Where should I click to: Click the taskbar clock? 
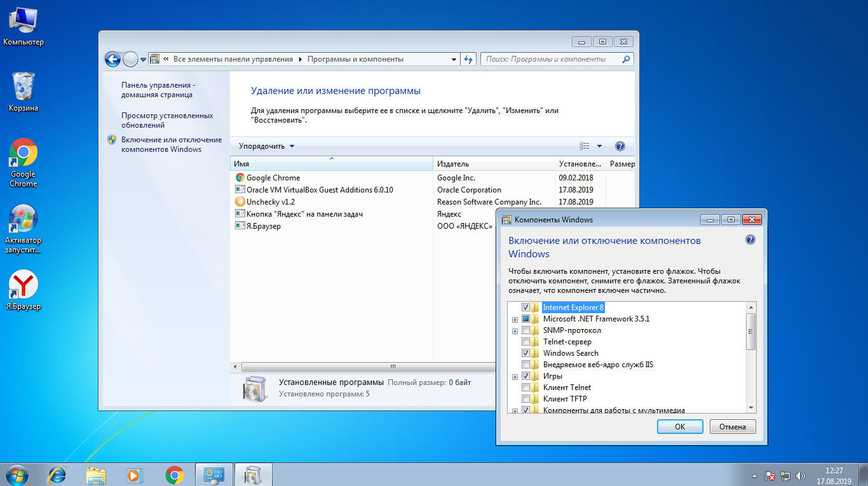[x=834, y=475]
